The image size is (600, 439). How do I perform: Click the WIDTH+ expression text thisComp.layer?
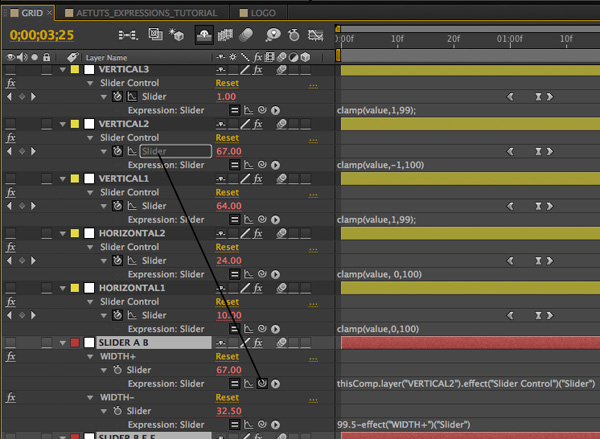(x=466, y=384)
